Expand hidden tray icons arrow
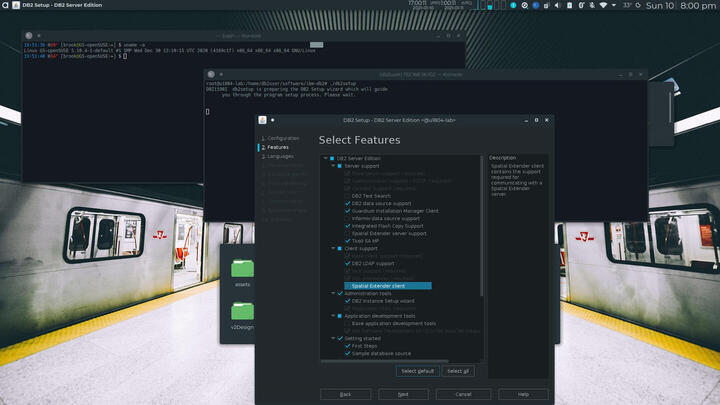The image size is (720, 405). pyautogui.click(x=614, y=6)
